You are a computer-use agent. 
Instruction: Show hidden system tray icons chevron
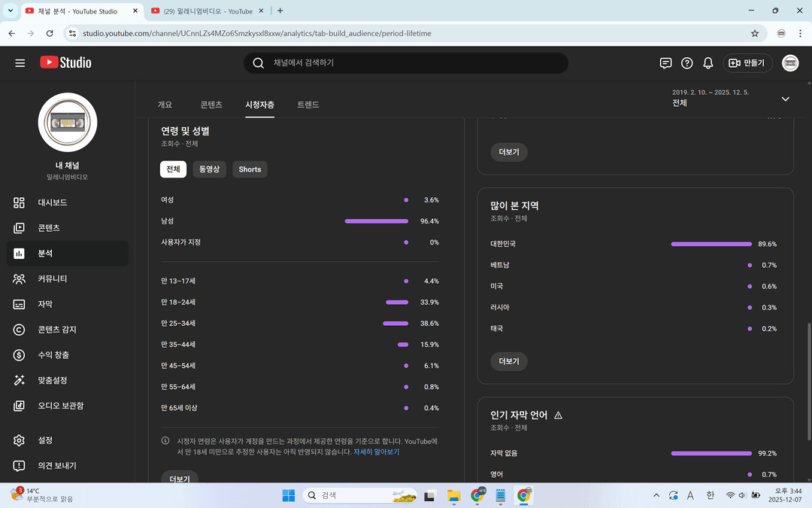(x=656, y=495)
